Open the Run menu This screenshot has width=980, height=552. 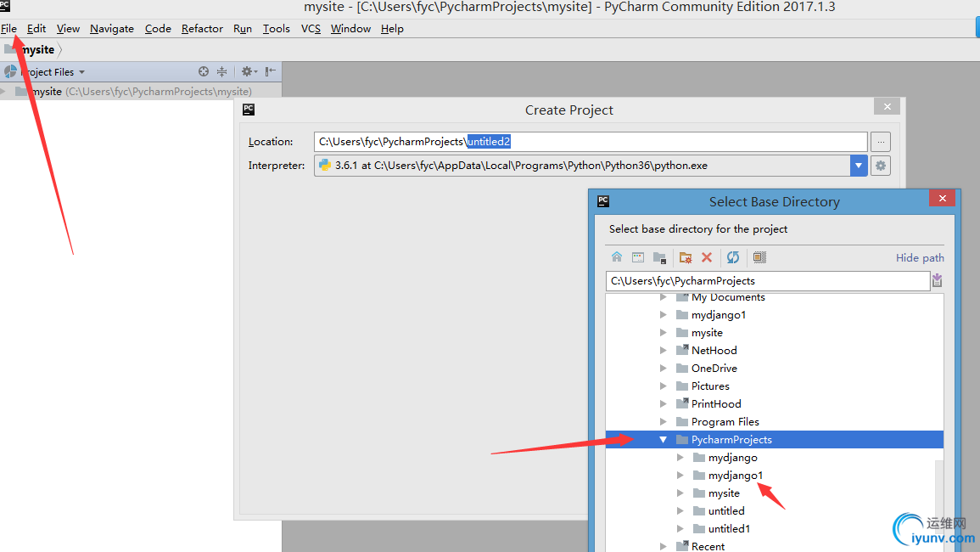(243, 29)
